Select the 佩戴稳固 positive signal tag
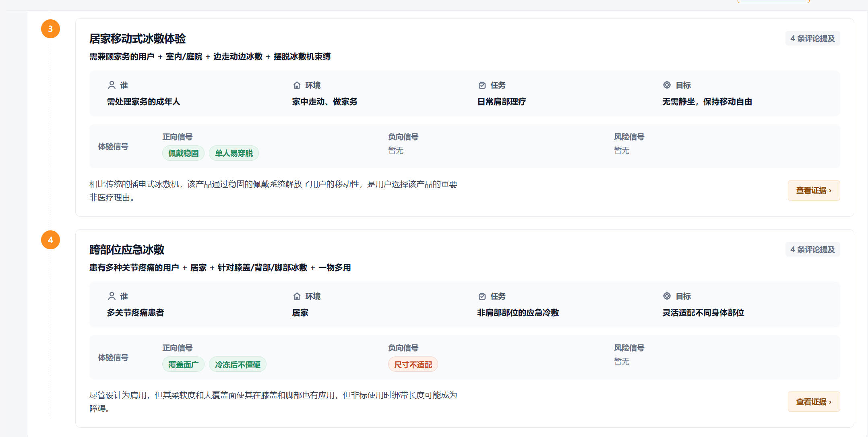Image resolution: width=868 pixels, height=437 pixels. [x=183, y=153]
